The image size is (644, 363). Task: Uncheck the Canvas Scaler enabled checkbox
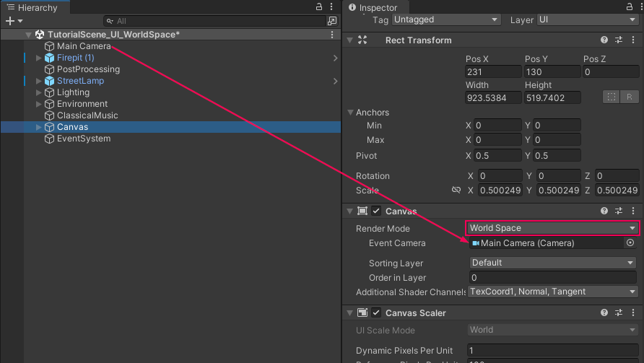pyautogui.click(x=376, y=313)
